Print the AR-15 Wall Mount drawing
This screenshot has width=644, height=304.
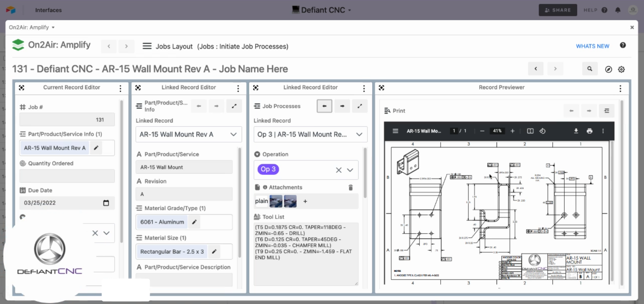coord(589,131)
